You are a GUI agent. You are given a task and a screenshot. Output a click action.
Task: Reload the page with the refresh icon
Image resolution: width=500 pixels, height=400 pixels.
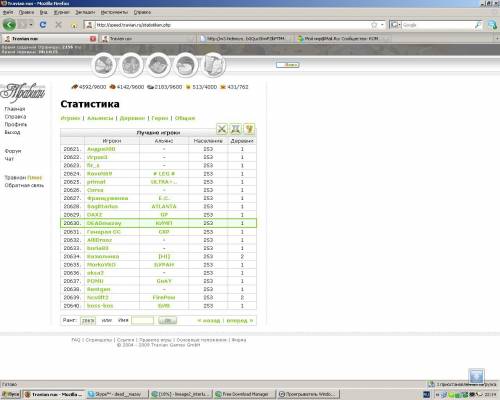click(43, 25)
